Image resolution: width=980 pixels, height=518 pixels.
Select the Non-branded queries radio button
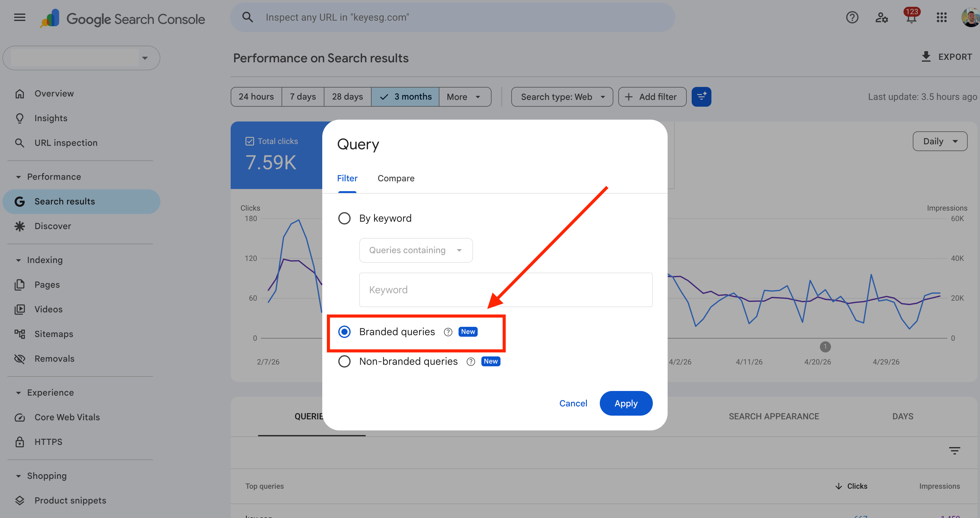344,361
